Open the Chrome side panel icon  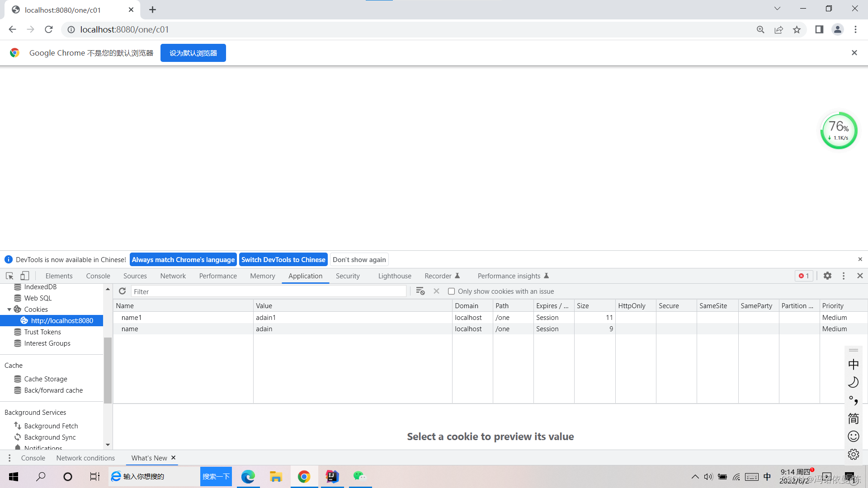(x=819, y=30)
